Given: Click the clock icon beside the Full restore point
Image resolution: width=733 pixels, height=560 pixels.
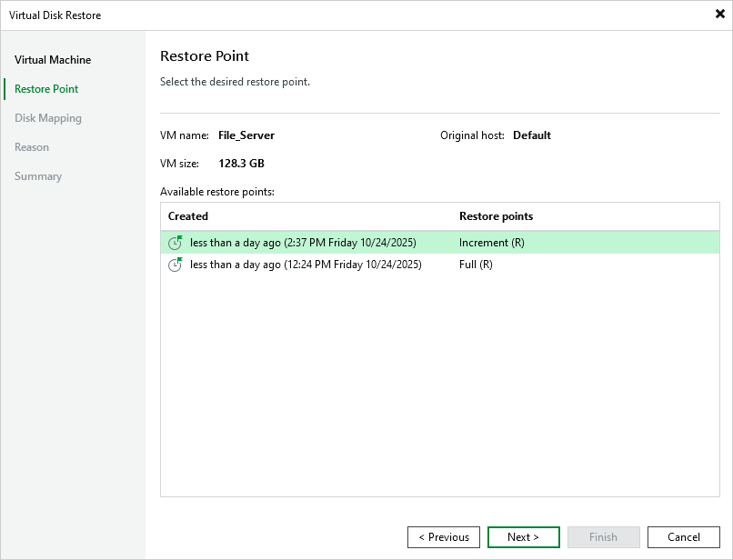Looking at the screenshot, I should (176, 265).
